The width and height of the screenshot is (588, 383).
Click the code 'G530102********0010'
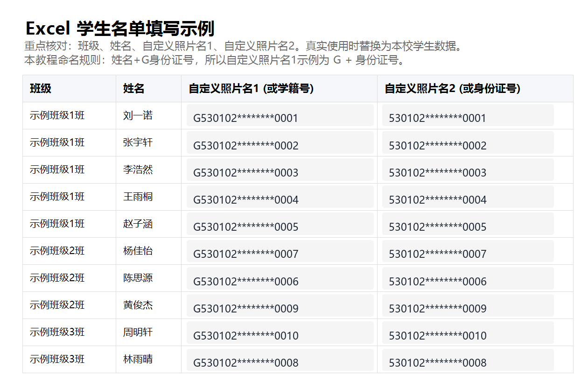pos(280,332)
